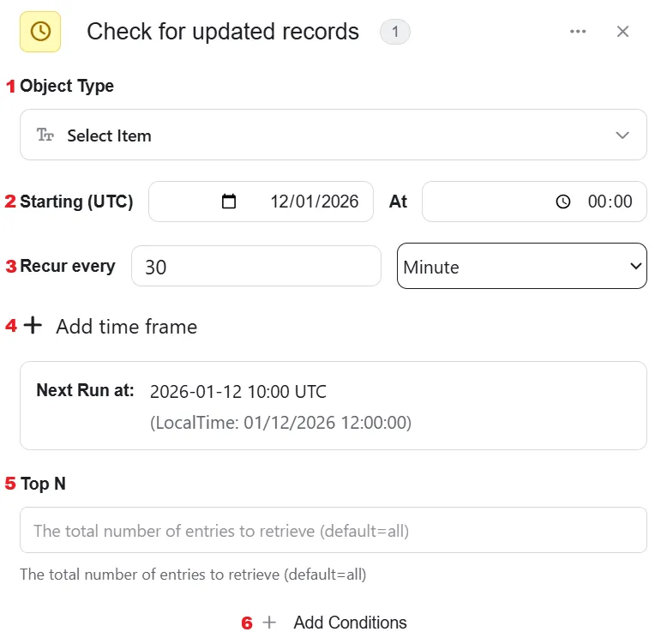Open the Minute recurrence unit dropdown

pyautogui.click(x=522, y=267)
